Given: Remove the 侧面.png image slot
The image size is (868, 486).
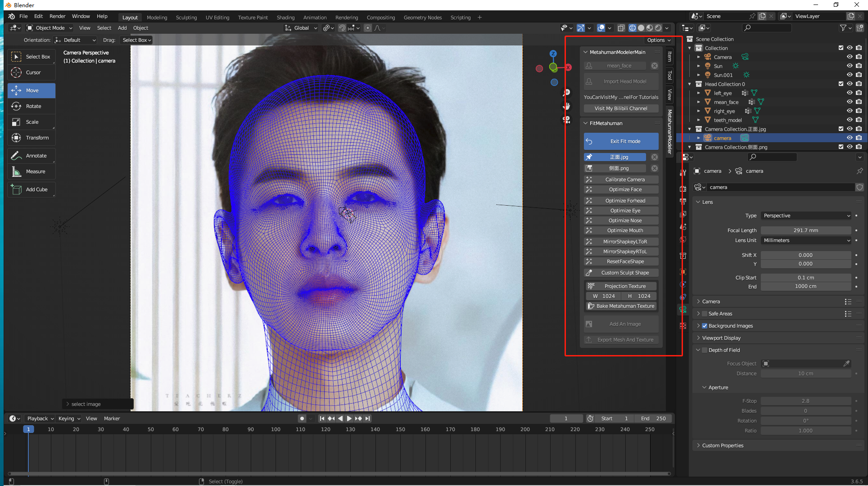Looking at the screenshot, I should [655, 168].
